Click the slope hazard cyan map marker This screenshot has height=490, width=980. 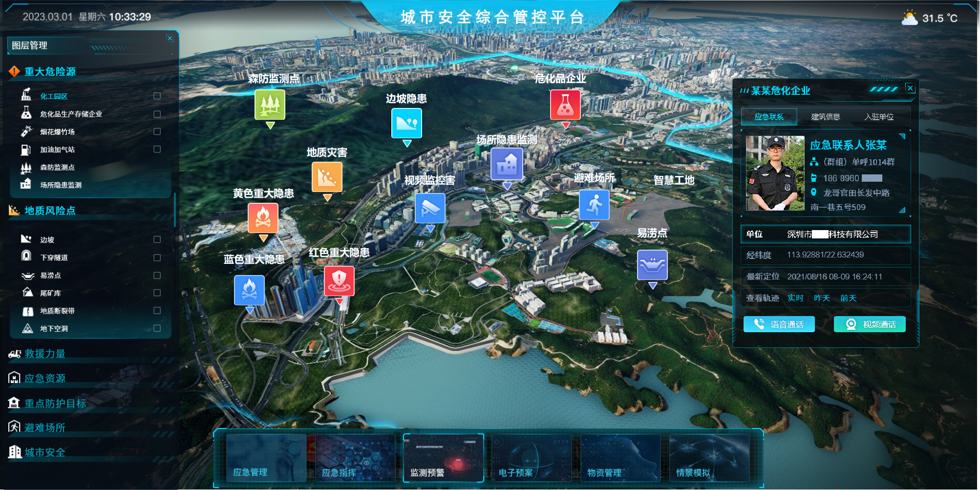406,123
